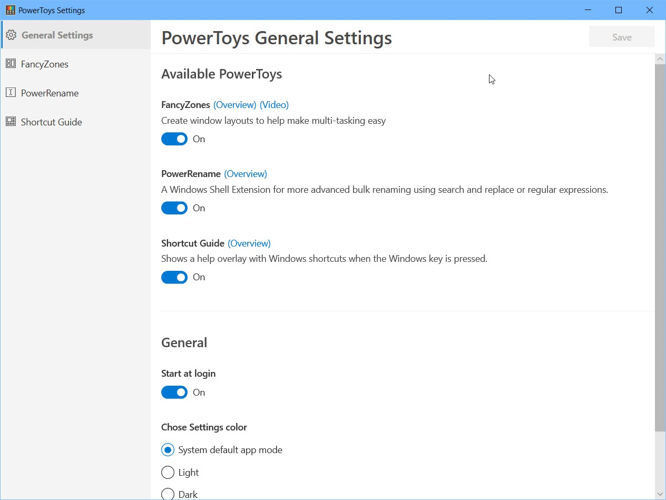Viewport: 666px width, 500px height.
Task: Close the PowerToys Settings window
Action: click(649, 10)
